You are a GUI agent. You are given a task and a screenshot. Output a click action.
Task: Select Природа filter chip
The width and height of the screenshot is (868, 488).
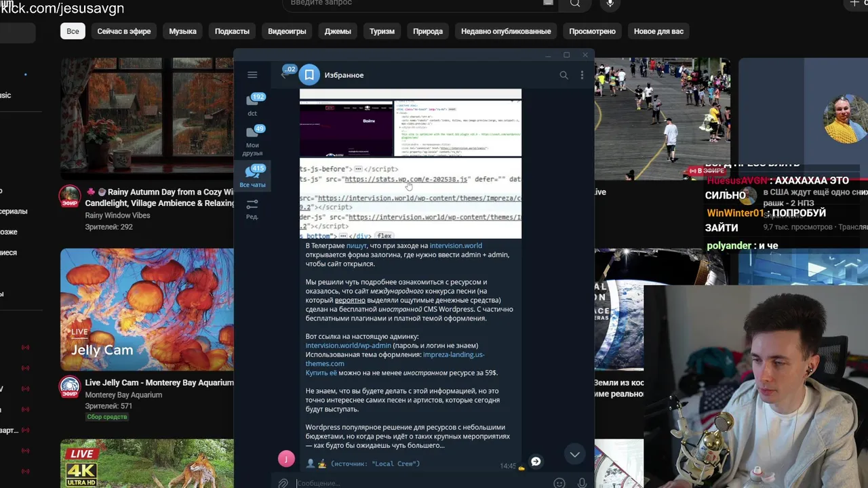tap(428, 31)
